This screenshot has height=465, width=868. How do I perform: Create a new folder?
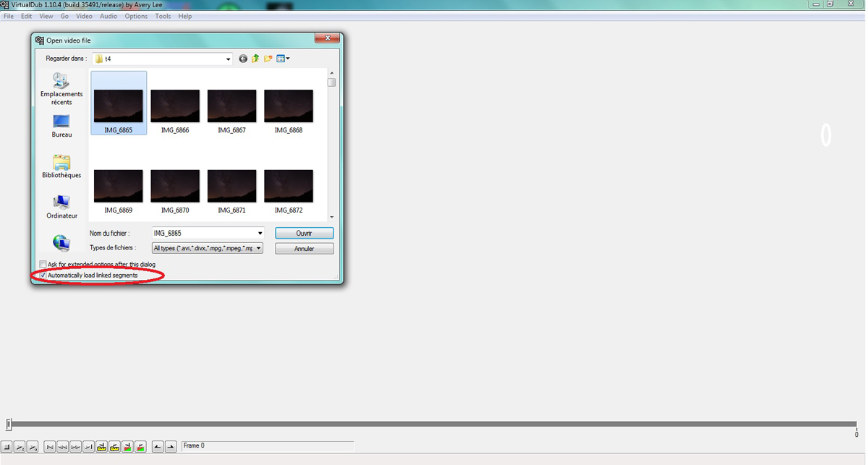pos(268,59)
